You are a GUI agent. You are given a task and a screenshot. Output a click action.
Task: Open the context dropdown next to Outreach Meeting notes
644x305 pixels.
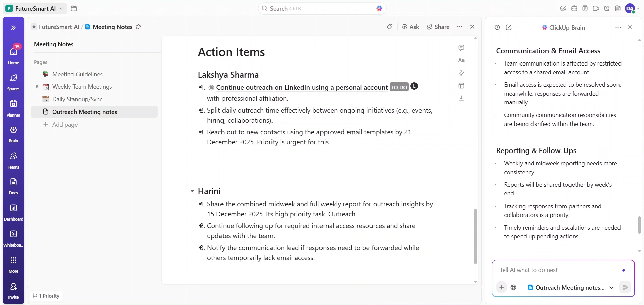[611, 288]
